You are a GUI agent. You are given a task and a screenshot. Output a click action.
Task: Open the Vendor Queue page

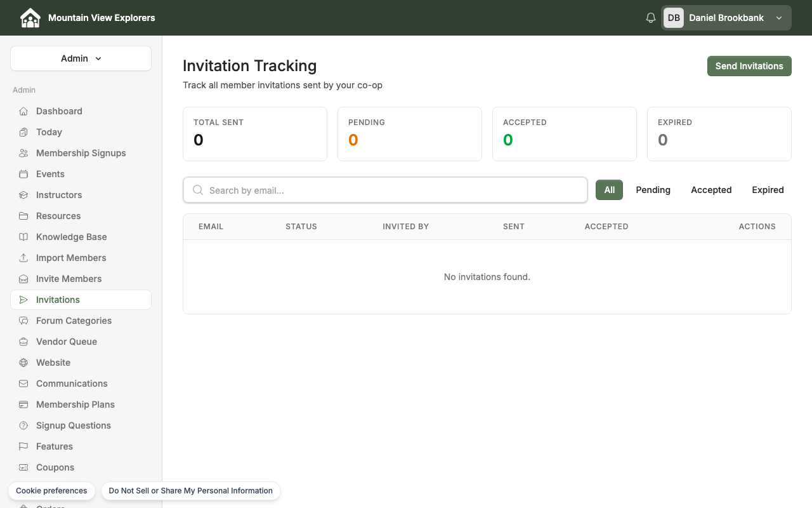pos(81,342)
